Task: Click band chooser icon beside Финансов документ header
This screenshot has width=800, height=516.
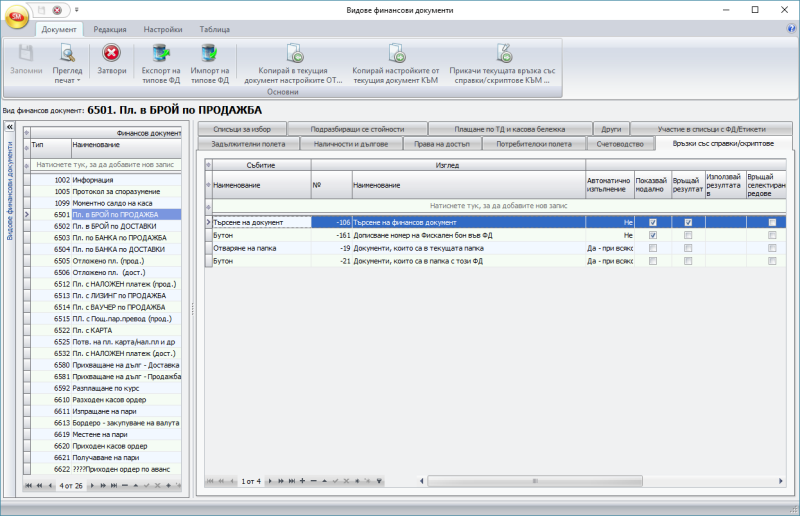Action: coord(27,133)
